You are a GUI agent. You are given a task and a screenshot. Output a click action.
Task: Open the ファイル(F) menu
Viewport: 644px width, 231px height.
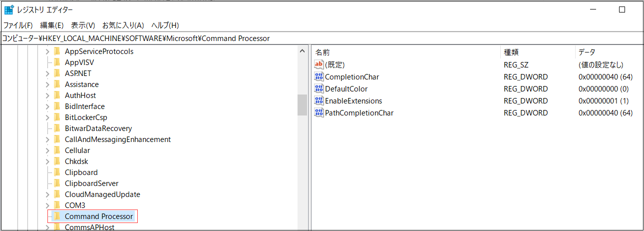(18, 25)
